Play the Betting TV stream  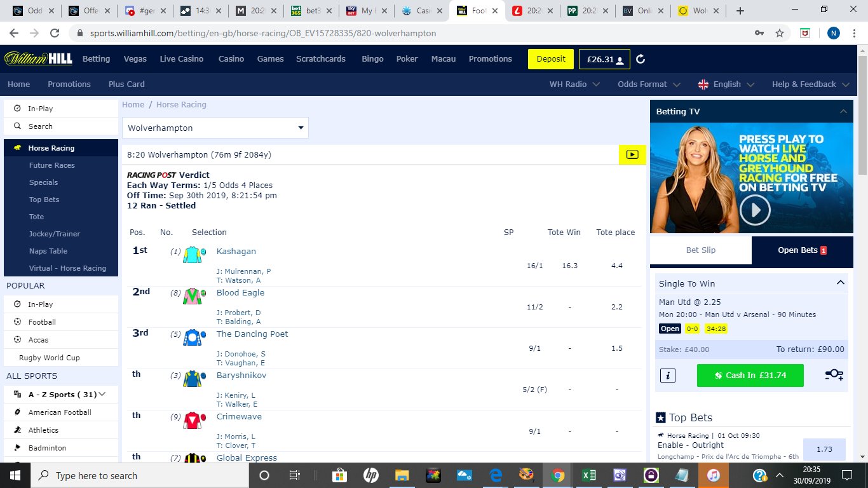[755, 210]
